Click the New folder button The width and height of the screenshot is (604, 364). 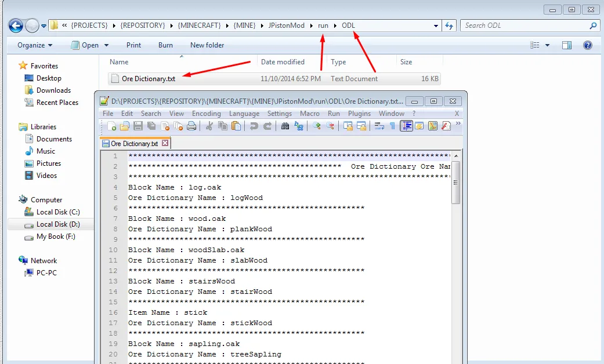click(x=207, y=45)
